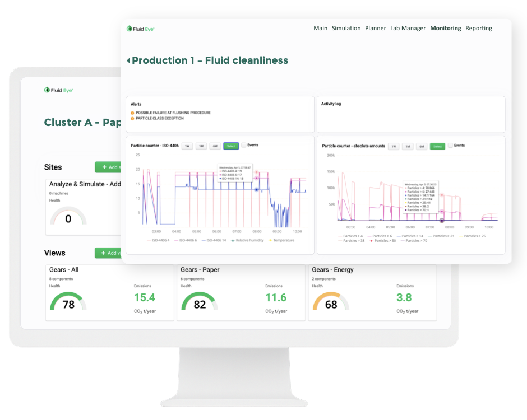The height and width of the screenshot is (420, 527).
Task: Set ISO-4406 chart range to 1W
Action: coord(187,146)
